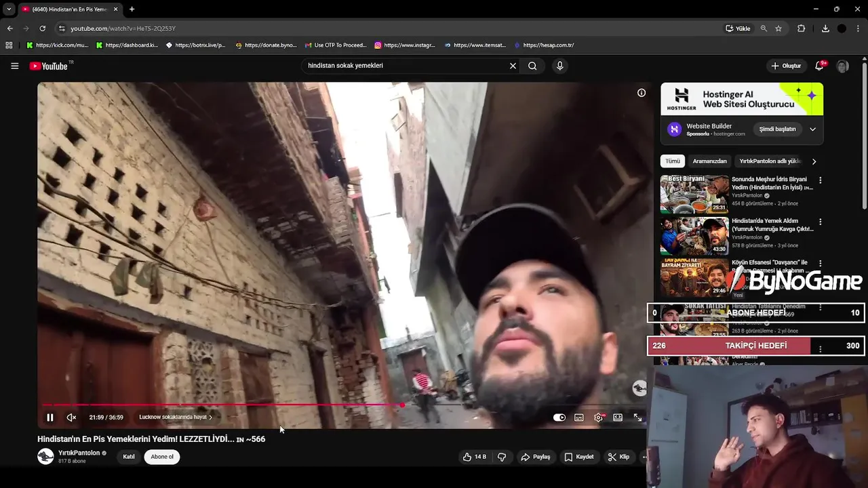
Task: Open 'Sonunda Meşhur İdris Biryani' video thumbnail
Action: pyautogui.click(x=694, y=194)
